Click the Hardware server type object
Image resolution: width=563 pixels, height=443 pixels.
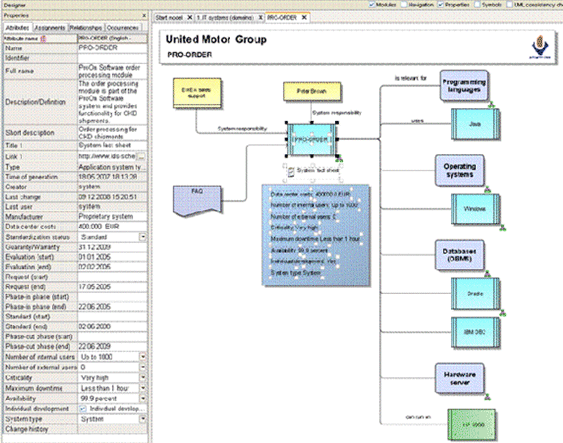point(459,378)
